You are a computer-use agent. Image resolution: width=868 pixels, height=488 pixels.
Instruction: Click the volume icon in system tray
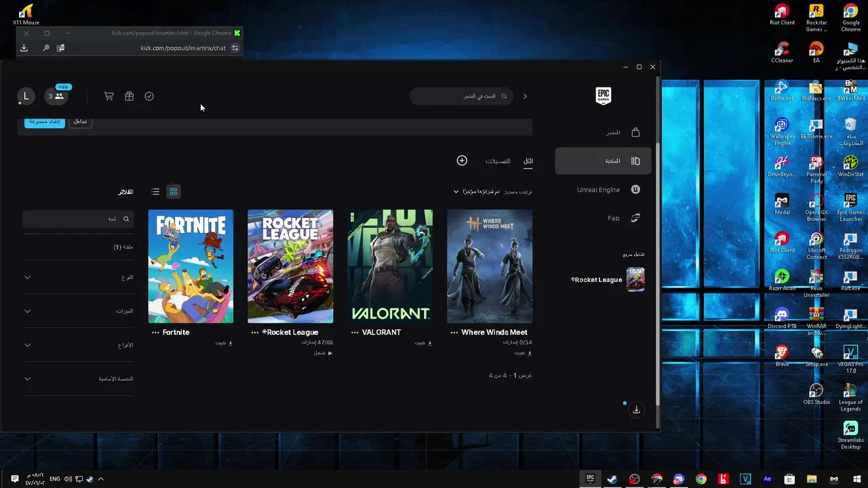coord(68,479)
